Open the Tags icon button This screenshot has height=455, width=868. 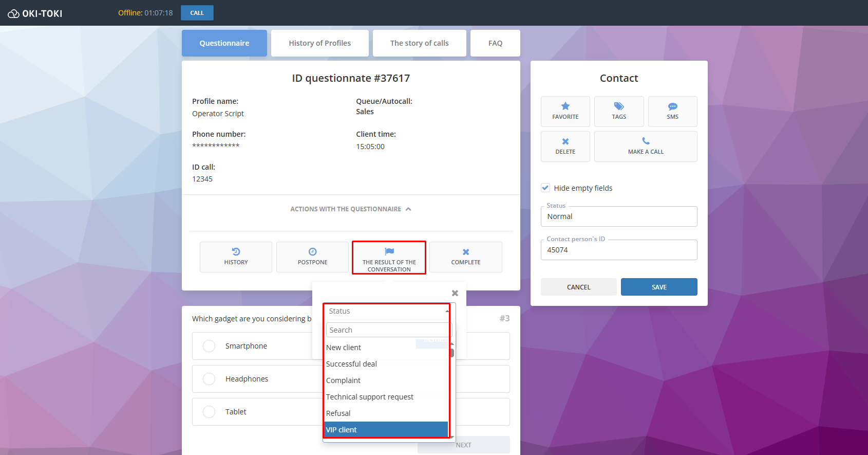pyautogui.click(x=619, y=106)
